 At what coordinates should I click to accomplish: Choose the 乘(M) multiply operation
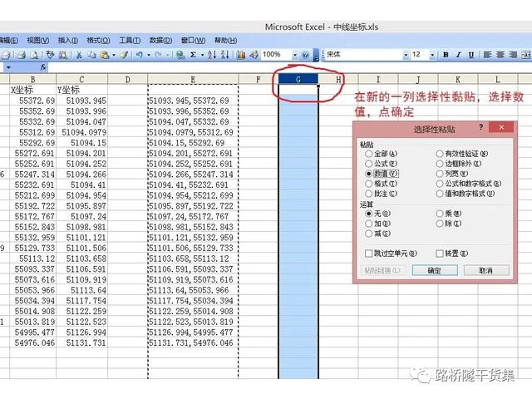[449, 214]
